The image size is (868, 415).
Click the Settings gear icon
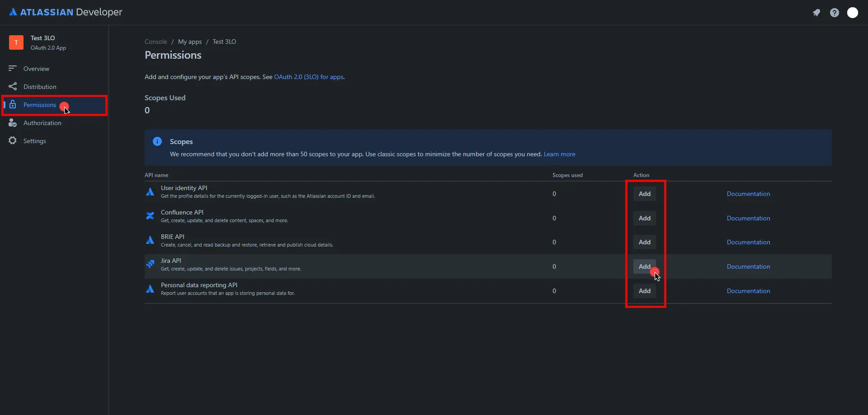(13, 141)
